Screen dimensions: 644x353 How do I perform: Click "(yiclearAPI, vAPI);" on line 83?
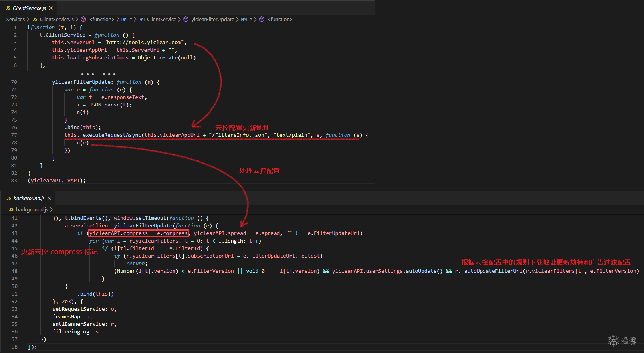(x=57, y=181)
